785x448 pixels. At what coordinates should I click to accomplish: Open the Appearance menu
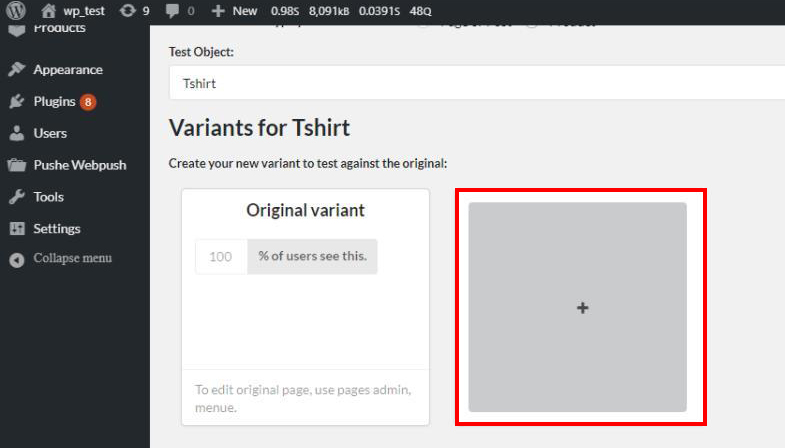click(x=68, y=70)
